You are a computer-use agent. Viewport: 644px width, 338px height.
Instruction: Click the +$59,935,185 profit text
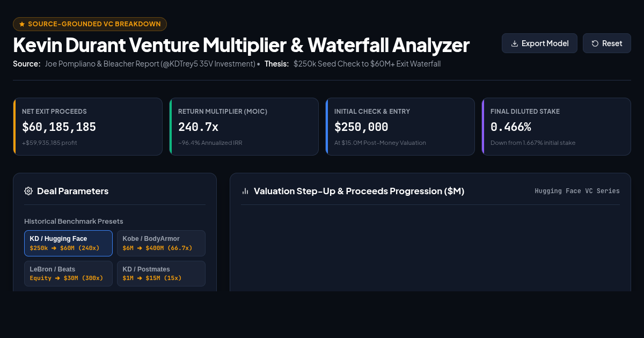tap(49, 143)
